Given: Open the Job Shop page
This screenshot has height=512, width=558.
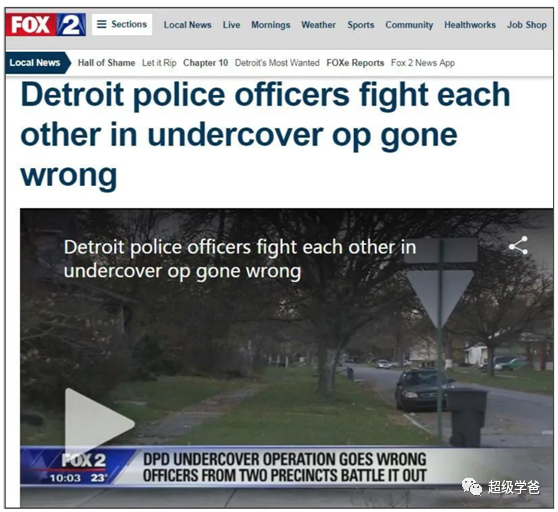Looking at the screenshot, I should 527,25.
